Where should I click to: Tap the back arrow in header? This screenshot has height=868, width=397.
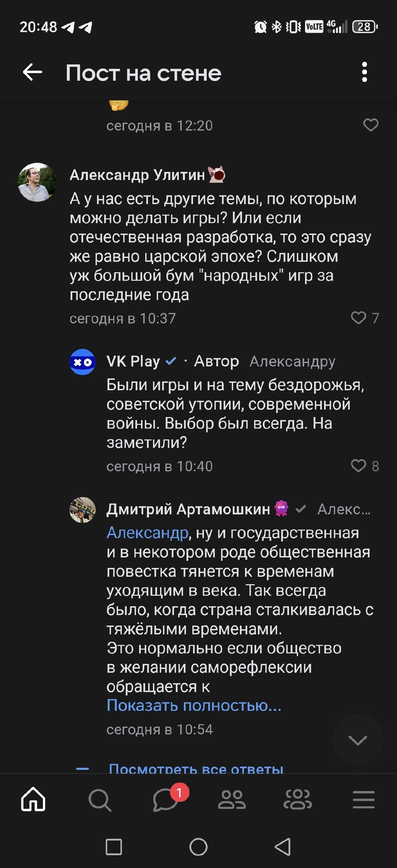click(x=33, y=72)
